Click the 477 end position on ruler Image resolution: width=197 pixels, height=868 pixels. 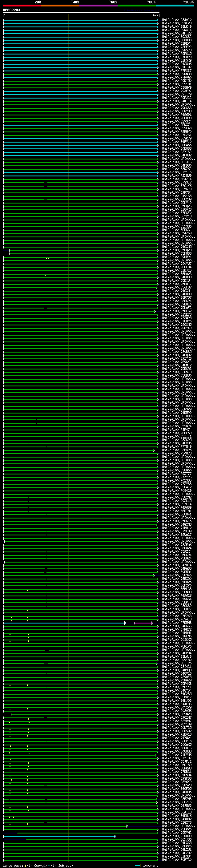click(x=155, y=15)
